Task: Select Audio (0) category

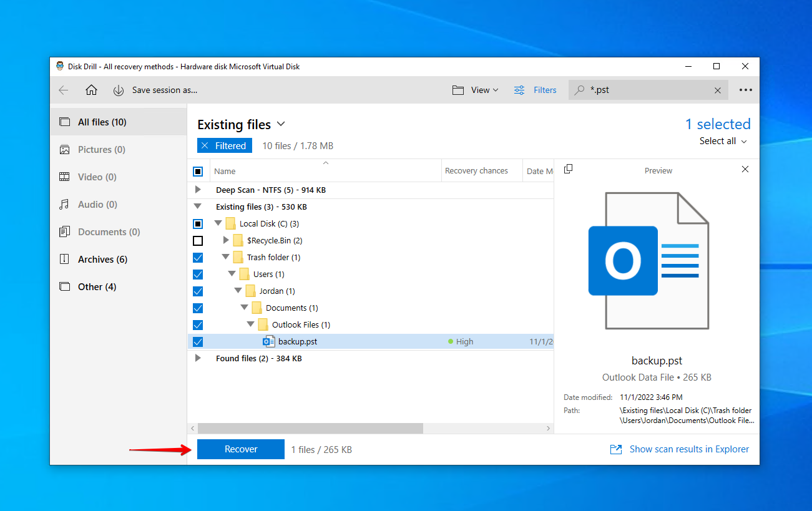Action: (119, 205)
